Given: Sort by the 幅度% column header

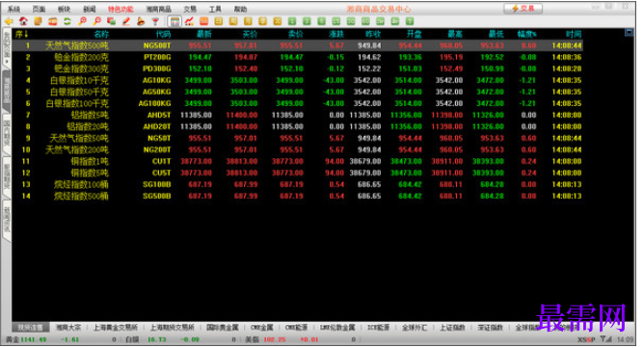Looking at the screenshot, I should click(527, 34).
